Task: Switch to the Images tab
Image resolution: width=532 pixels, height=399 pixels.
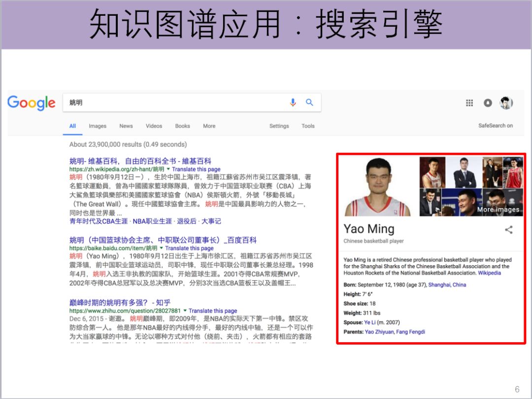Action: [x=98, y=126]
